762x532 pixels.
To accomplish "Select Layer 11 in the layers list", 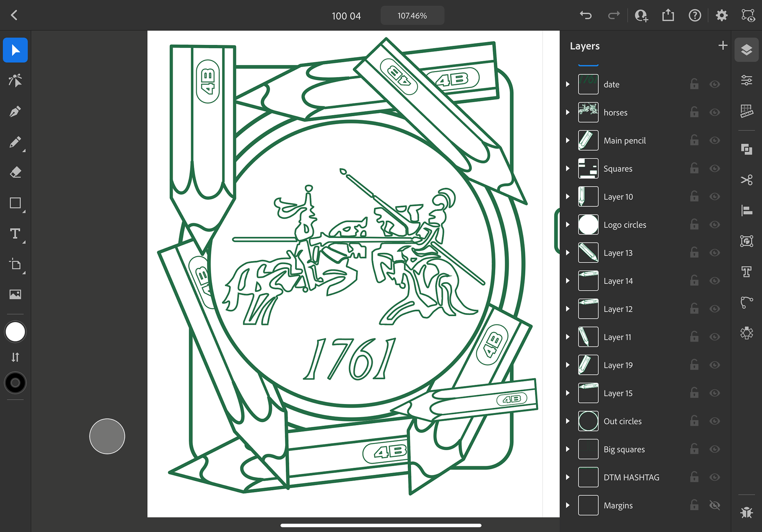I will pyautogui.click(x=645, y=337).
